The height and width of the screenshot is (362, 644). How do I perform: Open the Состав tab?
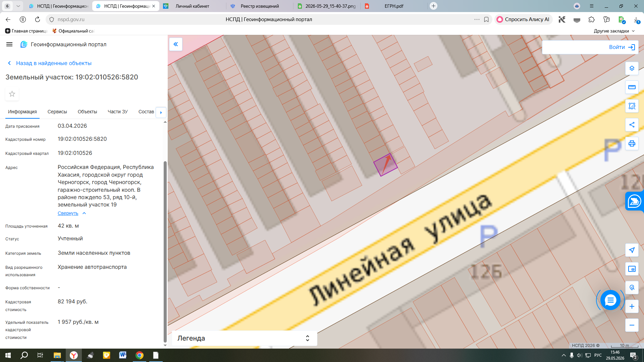pos(146,112)
